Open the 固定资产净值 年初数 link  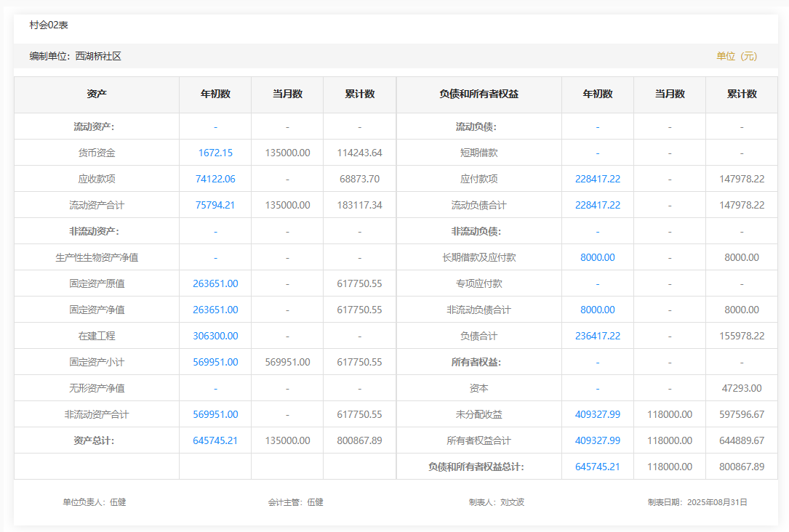coord(215,310)
